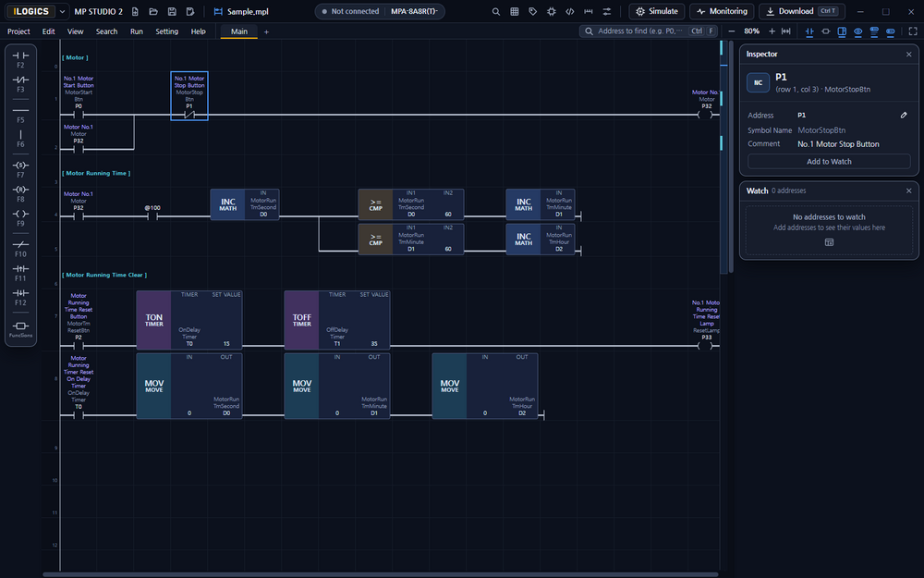Toggle fullscreen mode icon
Viewport: 924px width, 578px height.
click(913, 31)
